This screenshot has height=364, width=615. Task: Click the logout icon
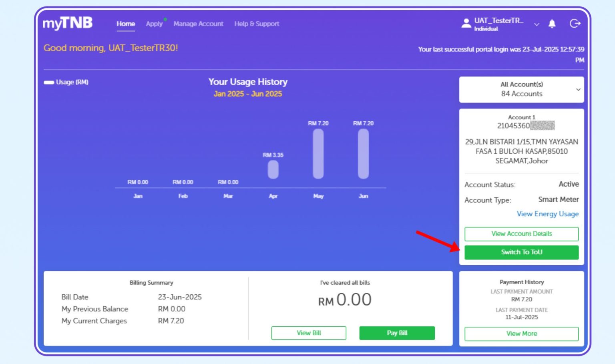tap(575, 24)
